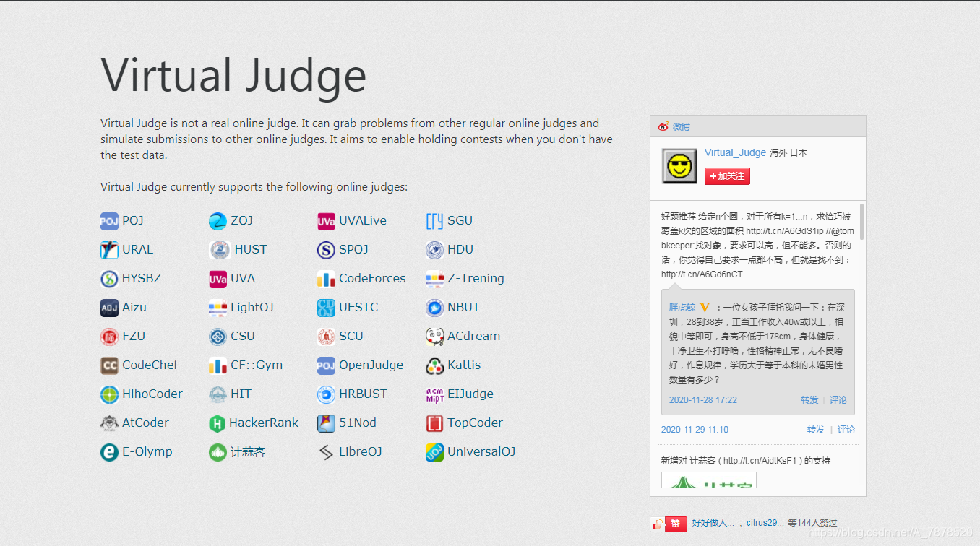This screenshot has width=980, height=546.
Task: Click the 51Nod logo icon
Action: 326,423
